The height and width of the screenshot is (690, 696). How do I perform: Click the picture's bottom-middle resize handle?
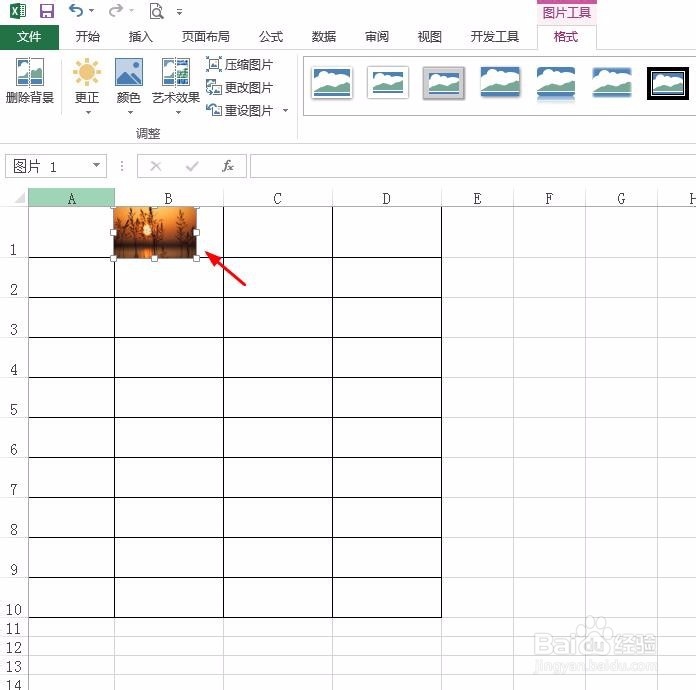pos(154,258)
